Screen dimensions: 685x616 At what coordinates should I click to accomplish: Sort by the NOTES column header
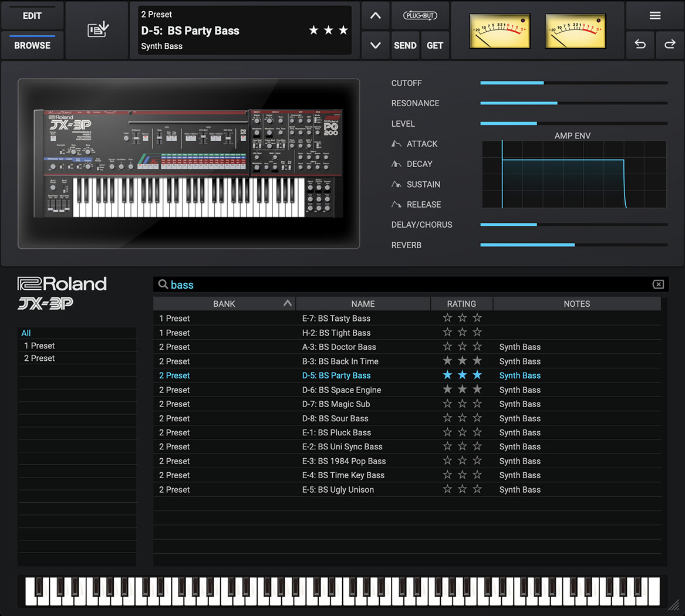pos(576,304)
